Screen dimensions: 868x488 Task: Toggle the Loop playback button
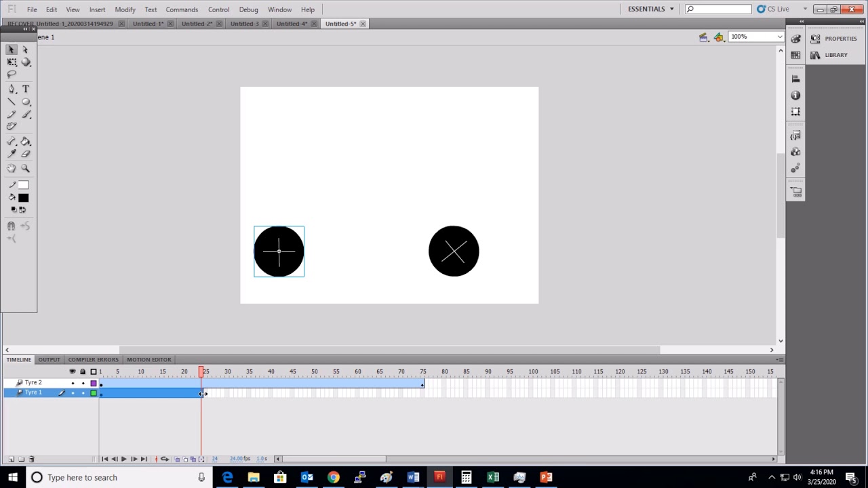(165, 460)
